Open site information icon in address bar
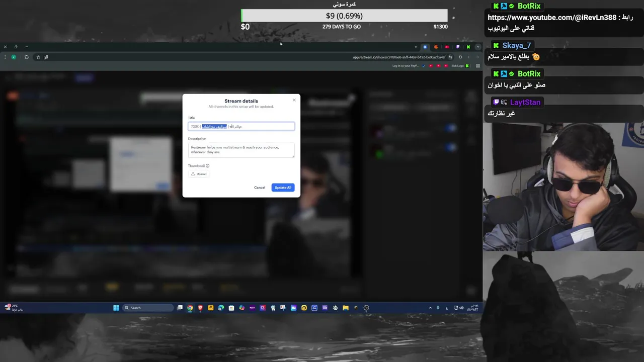The width and height of the screenshot is (644, 362). tap(450, 57)
